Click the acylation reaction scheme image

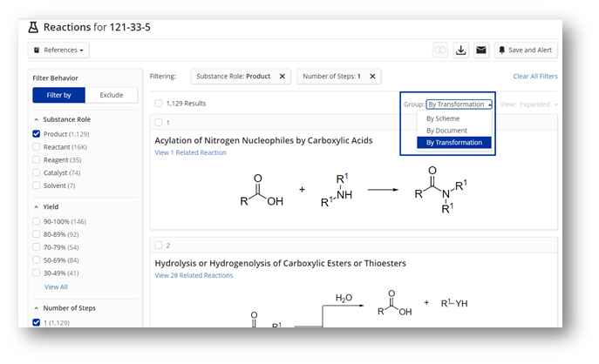pos(353,190)
